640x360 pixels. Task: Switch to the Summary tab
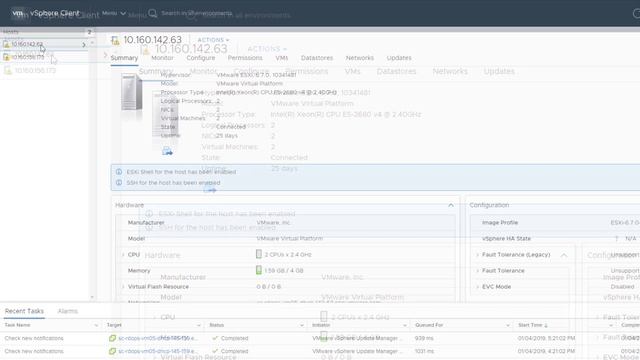(124, 58)
